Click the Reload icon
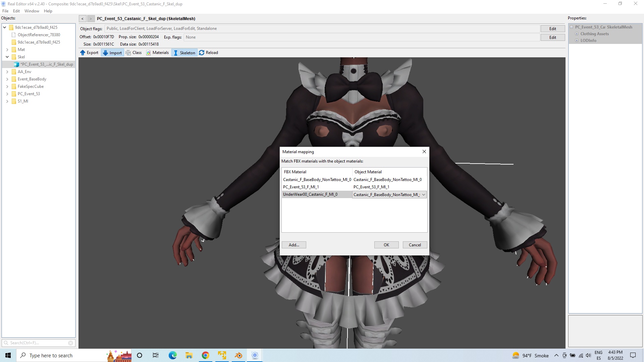Screen dimensions: 644x362 202,53
